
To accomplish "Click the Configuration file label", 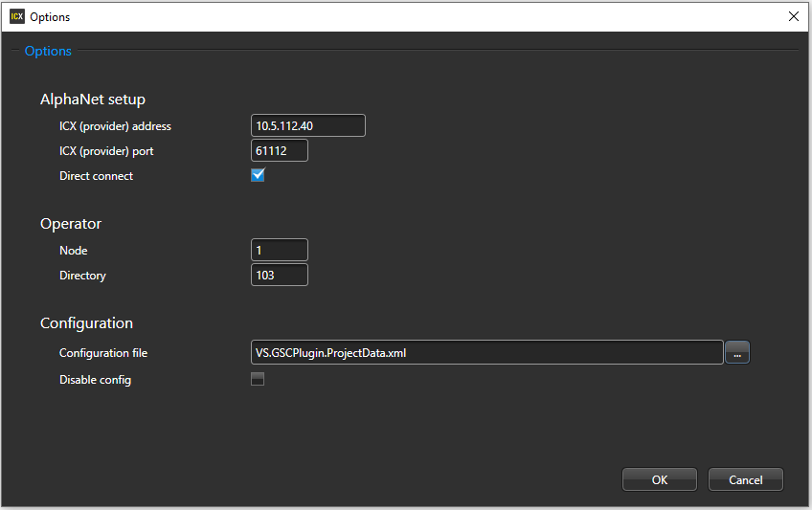I will click(103, 353).
